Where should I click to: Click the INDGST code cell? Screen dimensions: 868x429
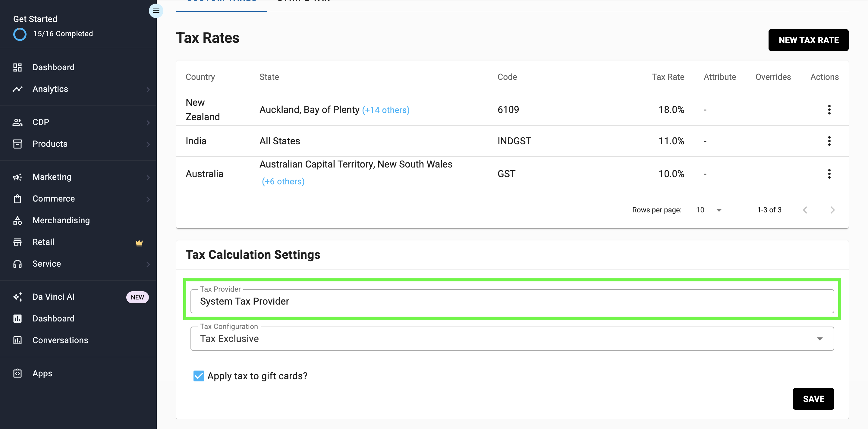point(514,141)
